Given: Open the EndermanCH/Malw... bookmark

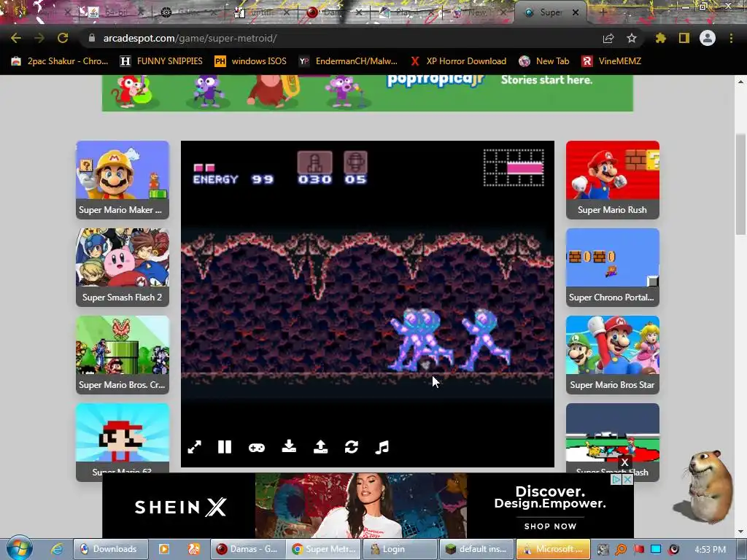Looking at the screenshot, I should point(348,61).
